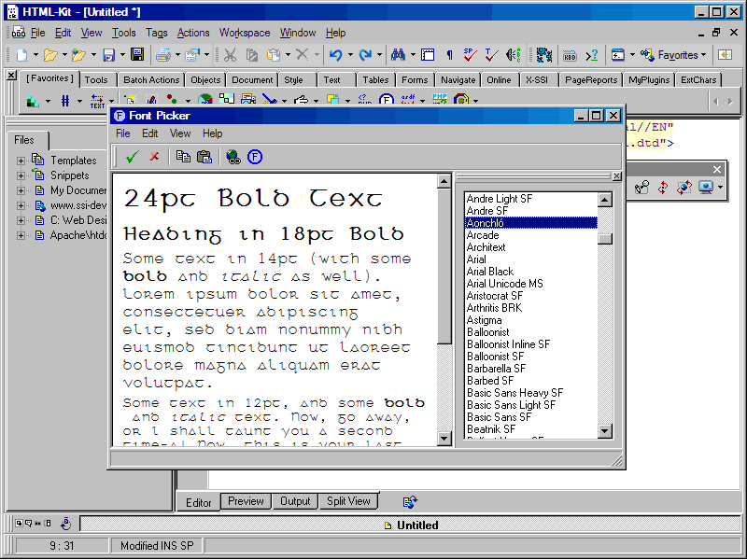Print the document using the printer icon
This screenshot has height=560, width=747.
[x=163, y=55]
